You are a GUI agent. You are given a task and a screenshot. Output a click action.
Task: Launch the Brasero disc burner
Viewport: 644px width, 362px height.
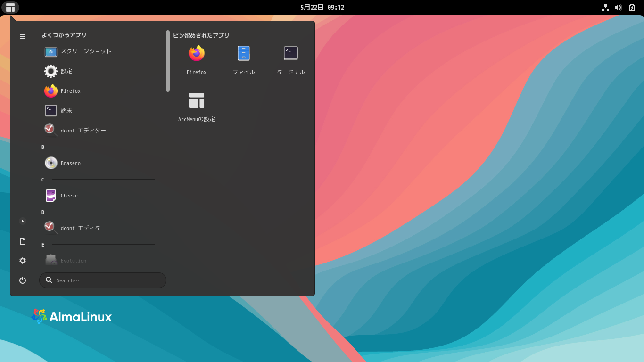pos(71,163)
